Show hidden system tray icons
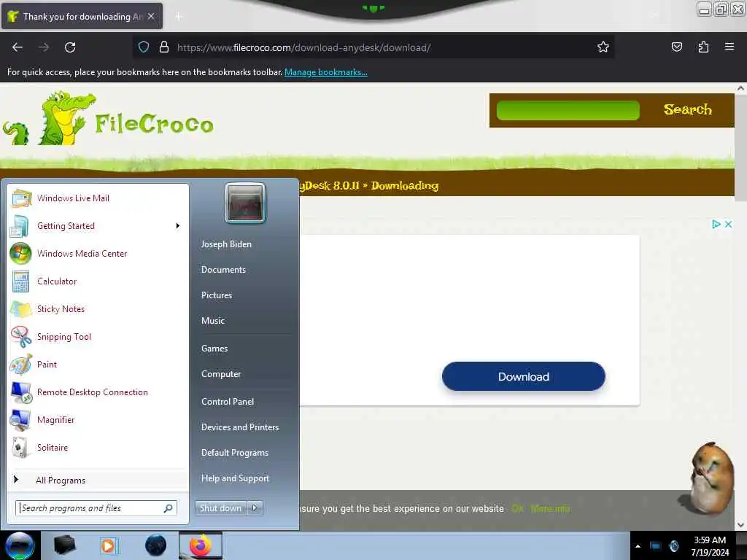 click(x=638, y=546)
